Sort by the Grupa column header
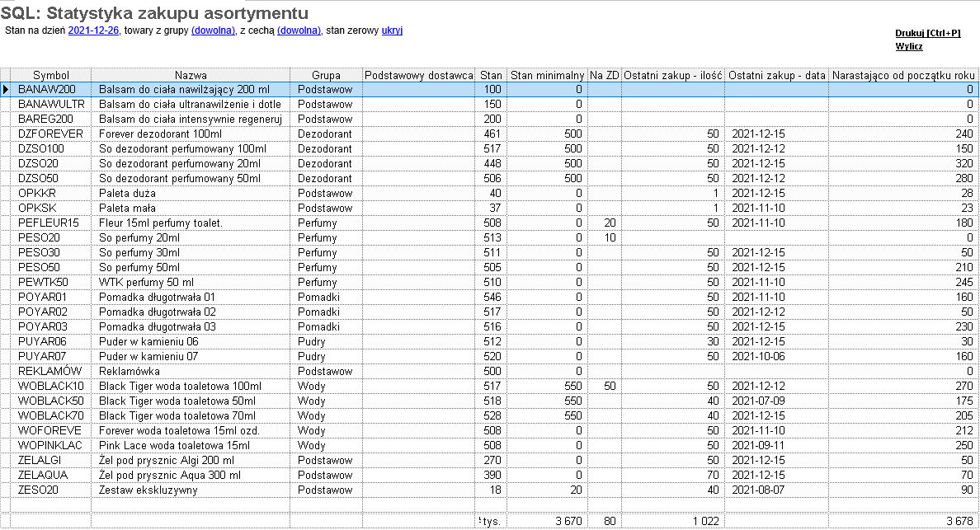This screenshot has width=980, height=530. [x=326, y=75]
